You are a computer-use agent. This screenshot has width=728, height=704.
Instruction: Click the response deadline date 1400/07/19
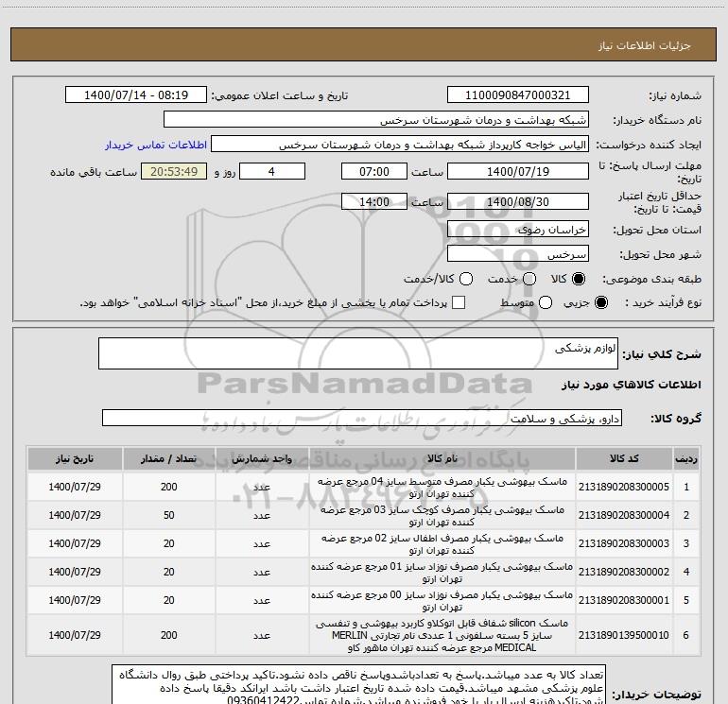(518, 171)
